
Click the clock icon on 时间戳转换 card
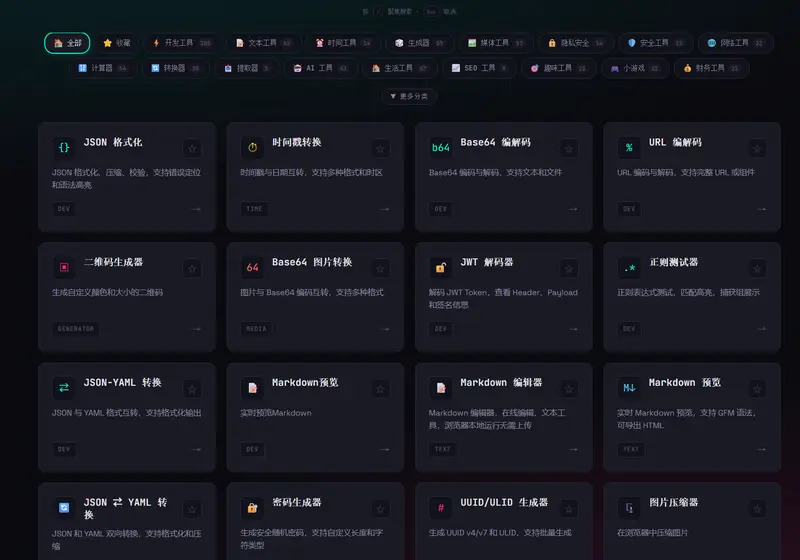pos(253,147)
